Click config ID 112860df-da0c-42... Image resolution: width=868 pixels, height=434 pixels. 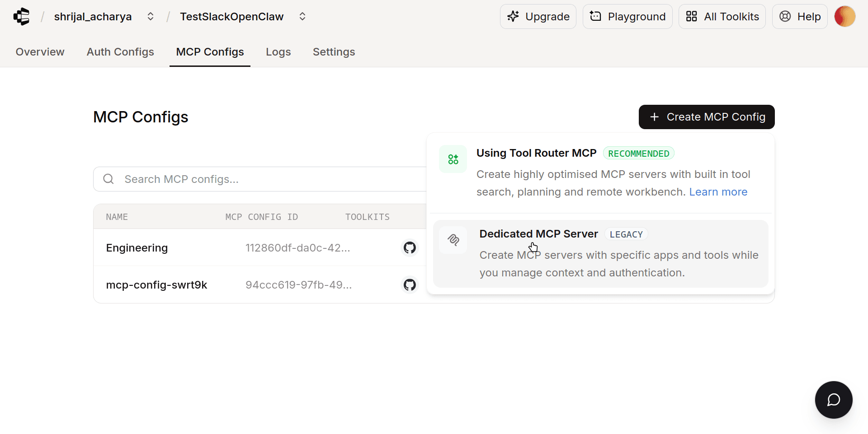pyautogui.click(x=298, y=248)
